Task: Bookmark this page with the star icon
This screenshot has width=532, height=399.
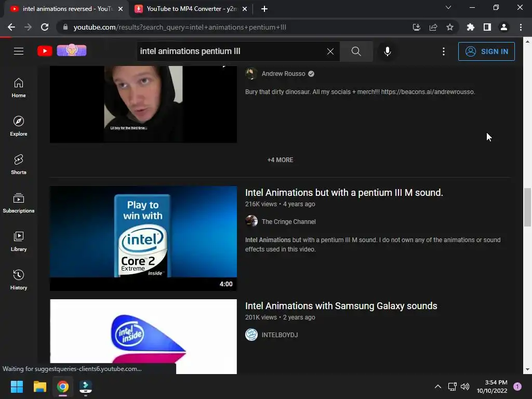Action: tap(449, 27)
